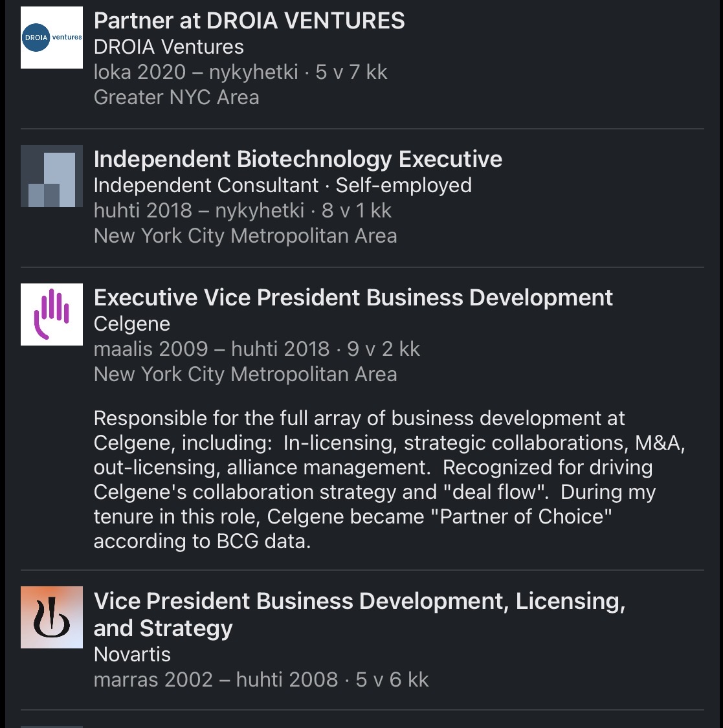The width and height of the screenshot is (723, 728).
Task: Select the Independent Biotechnology Executive title
Action: tap(298, 159)
